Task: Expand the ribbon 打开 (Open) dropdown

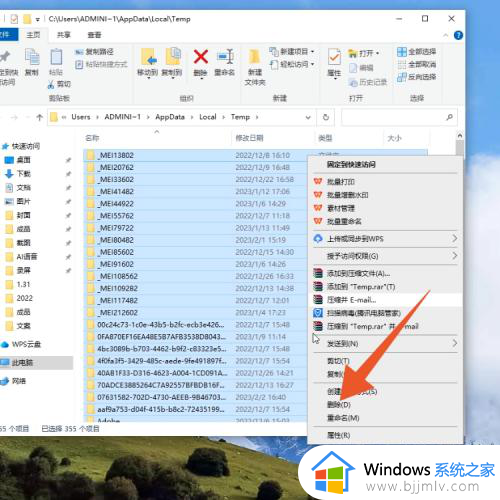Action: pos(377,53)
